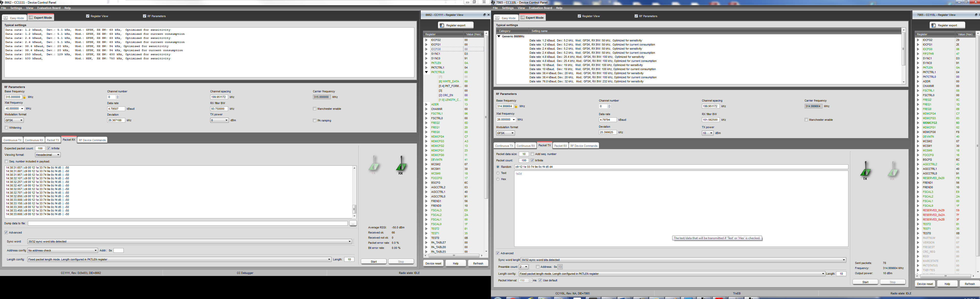The height and width of the screenshot is (299, 980).
Task: Click the Start button in CC1111 Packet RX
Action: click(x=374, y=261)
